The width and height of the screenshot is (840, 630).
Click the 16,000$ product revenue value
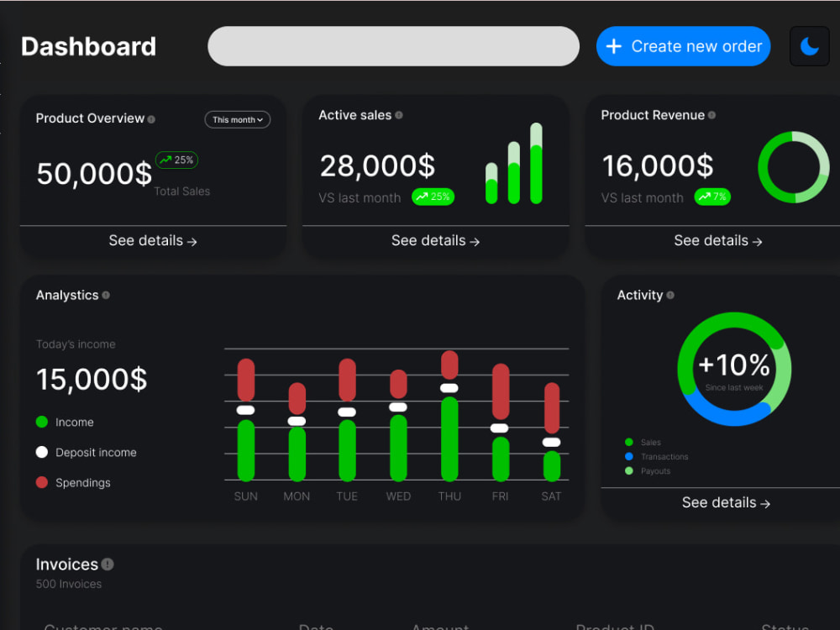point(658,165)
